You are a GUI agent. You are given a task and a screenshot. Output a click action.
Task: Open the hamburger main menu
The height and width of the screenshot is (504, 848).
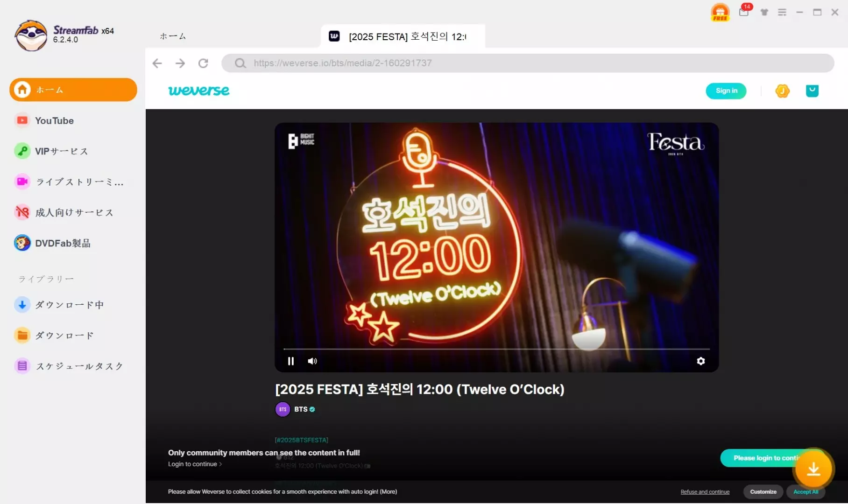[x=782, y=12]
